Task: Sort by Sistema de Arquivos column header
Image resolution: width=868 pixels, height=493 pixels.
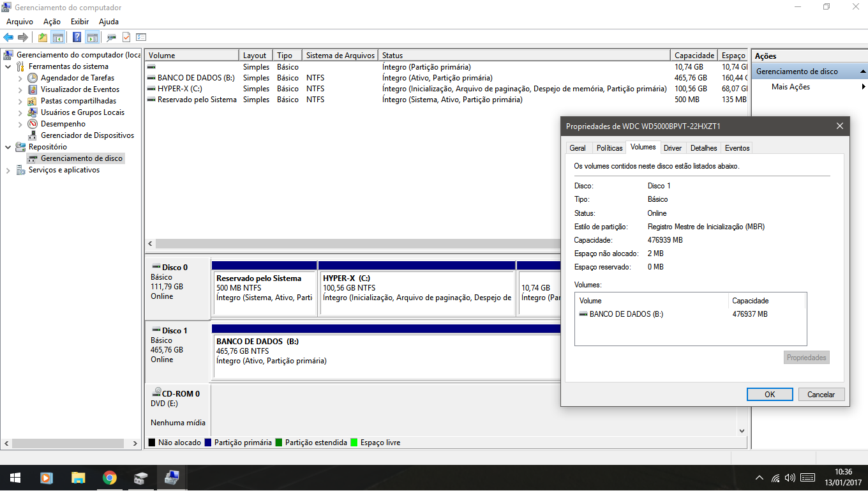Action: point(340,56)
